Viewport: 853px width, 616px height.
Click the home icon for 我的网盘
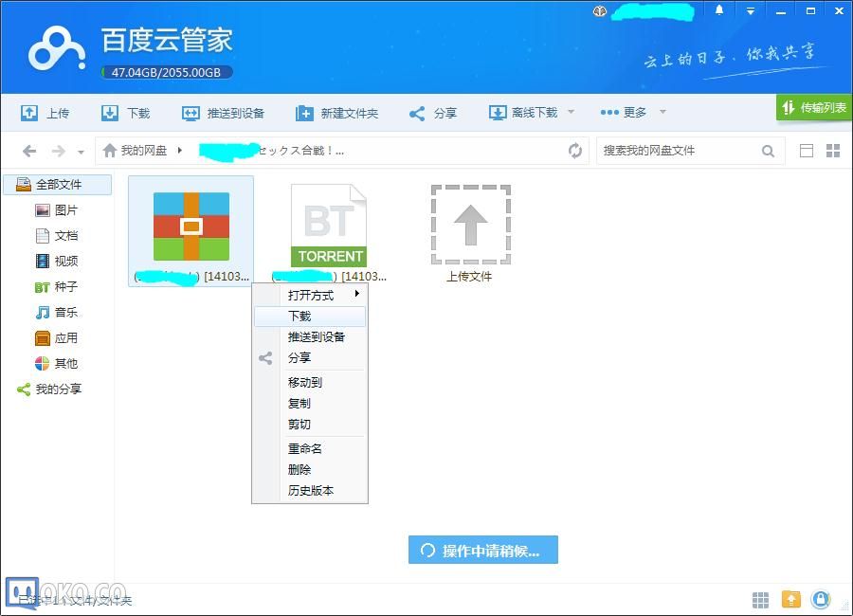point(110,150)
